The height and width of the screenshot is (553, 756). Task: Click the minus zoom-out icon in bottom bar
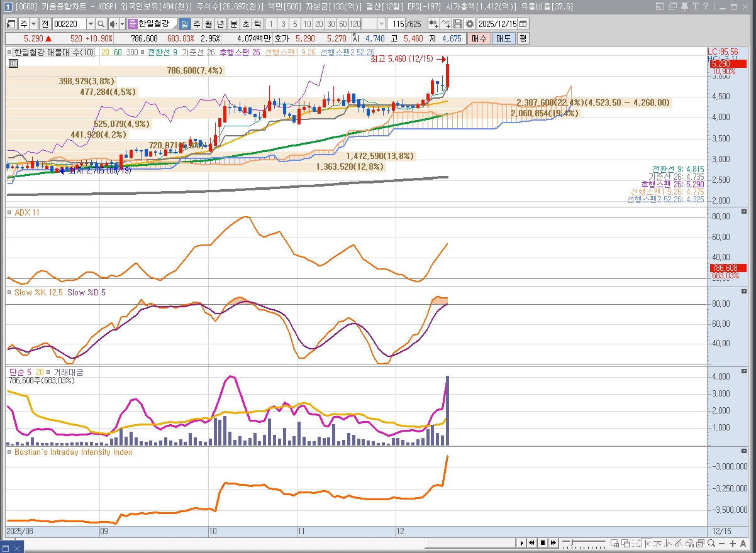click(x=722, y=543)
